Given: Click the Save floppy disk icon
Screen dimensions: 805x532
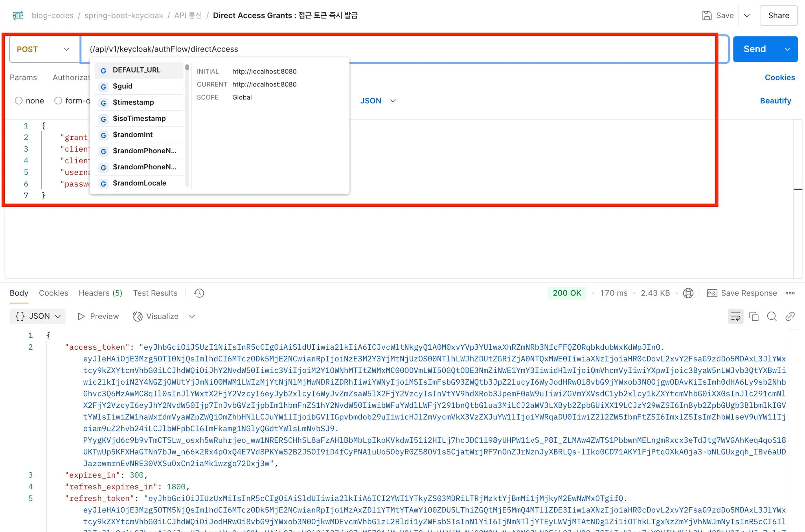Looking at the screenshot, I should click(707, 15).
